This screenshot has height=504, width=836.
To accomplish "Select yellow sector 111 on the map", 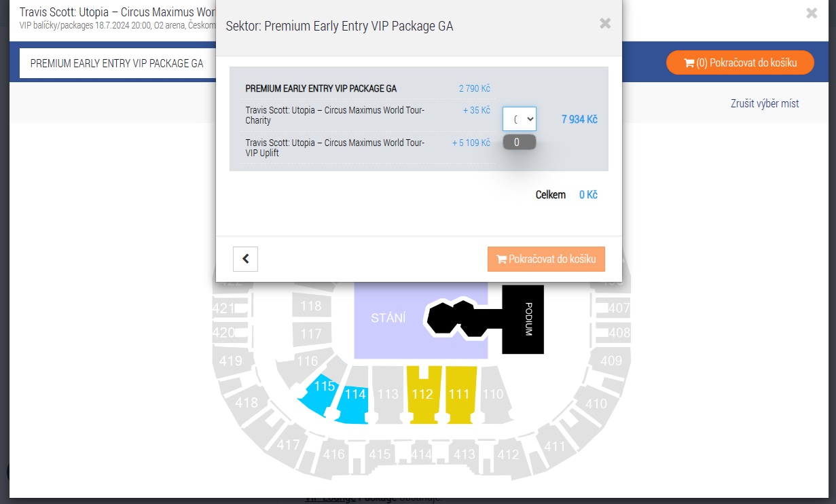I will (458, 394).
